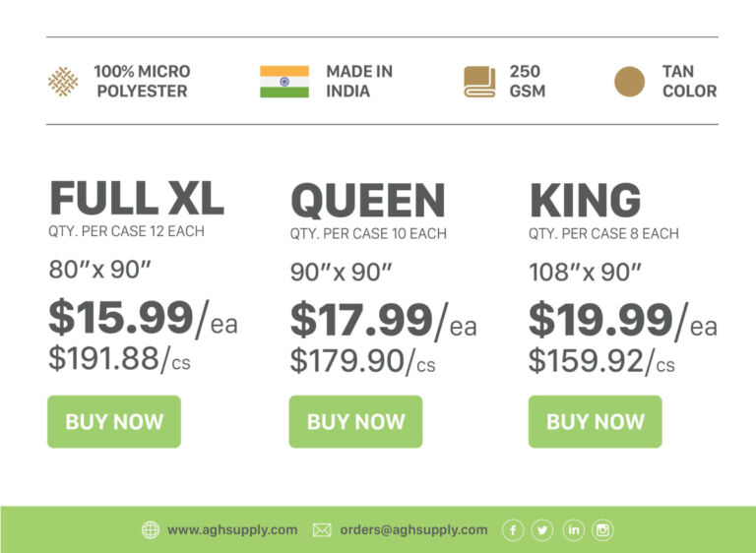
Task: Click the orders@aghsupply.com email link
Action: [413, 529]
